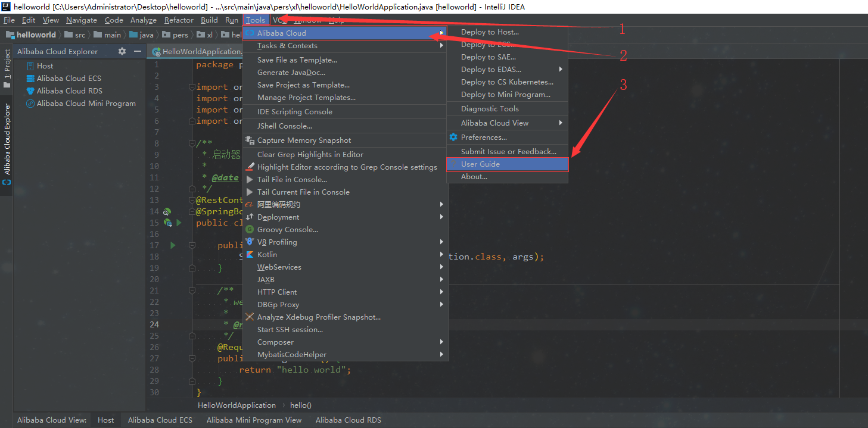Open the Alibaba Cloud Explorer settings gear
The width and height of the screenshot is (868, 428).
122,51
